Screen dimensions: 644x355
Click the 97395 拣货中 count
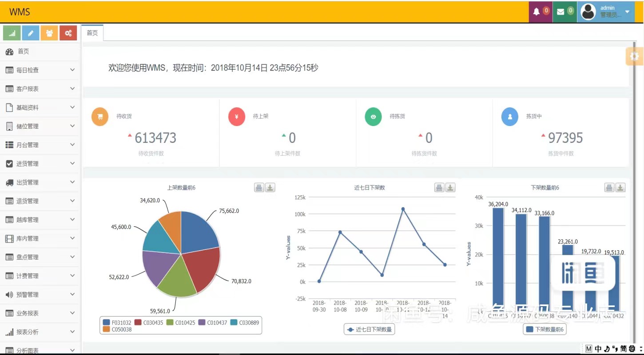(x=565, y=138)
